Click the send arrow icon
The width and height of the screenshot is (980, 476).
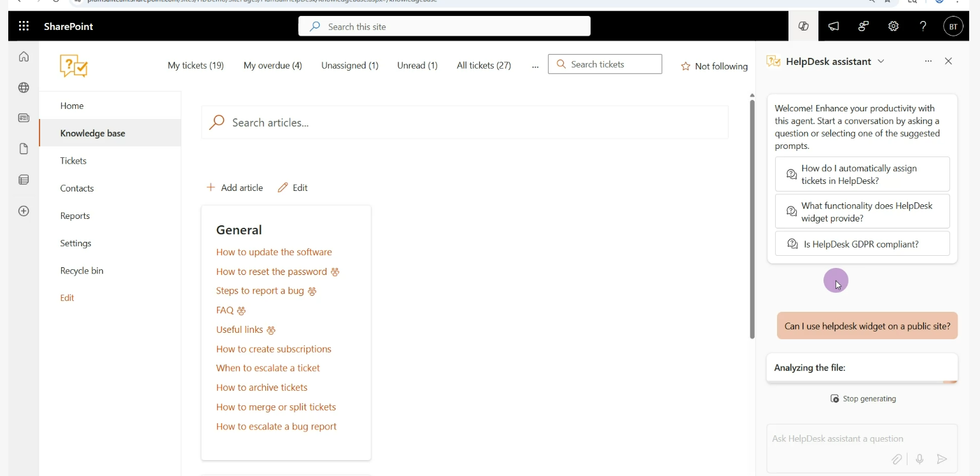click(x=942, y=459)
